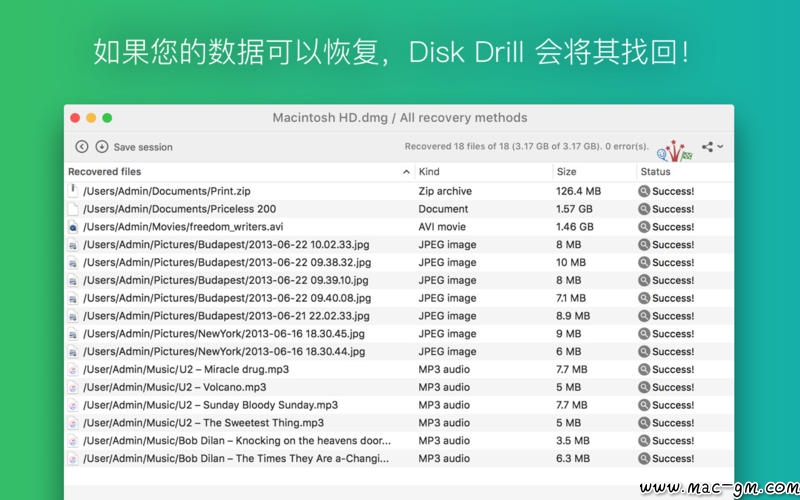This screenshot has height=500, width=800.
Task: Click the Print.zip file icon
Action: [x=73, y=191]
